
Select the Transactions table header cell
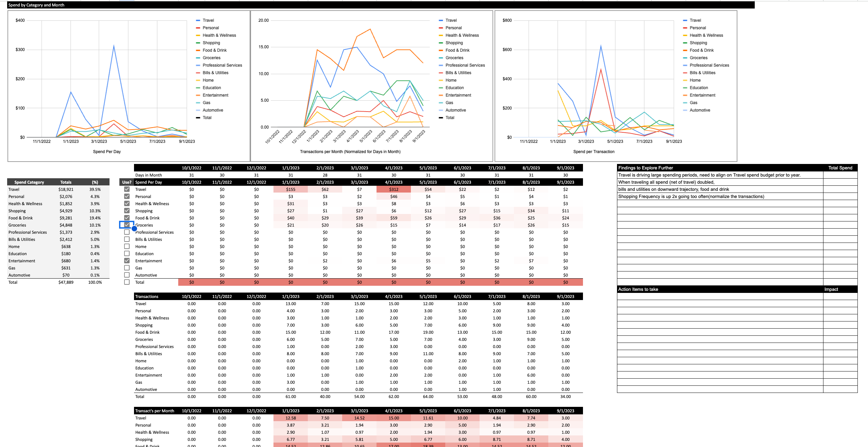(x=156, y=296)
